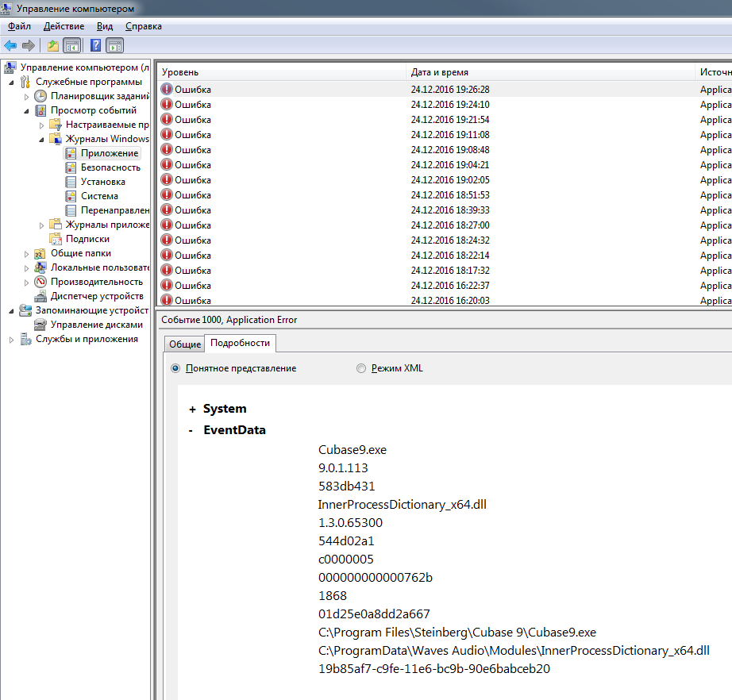The image size is (732, 700).
Task: Select the event dated 24.12.2016 19:21:54
Action: point(445,120)
